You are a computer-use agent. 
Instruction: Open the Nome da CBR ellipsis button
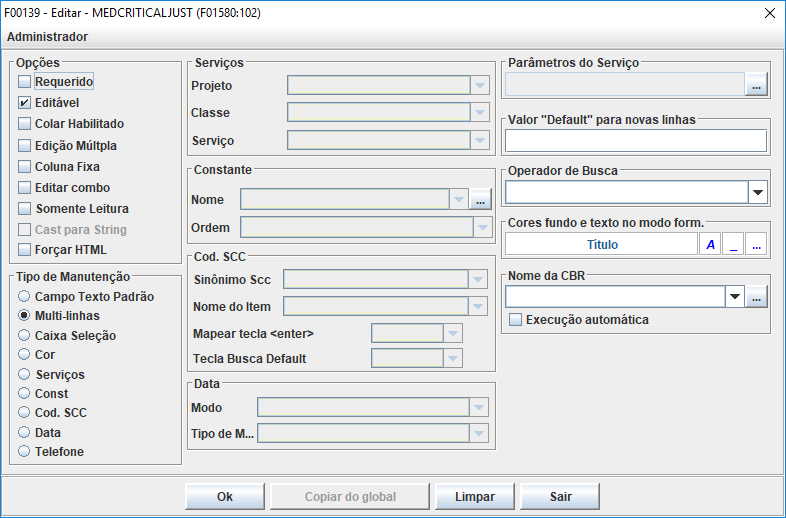[757, 297]
